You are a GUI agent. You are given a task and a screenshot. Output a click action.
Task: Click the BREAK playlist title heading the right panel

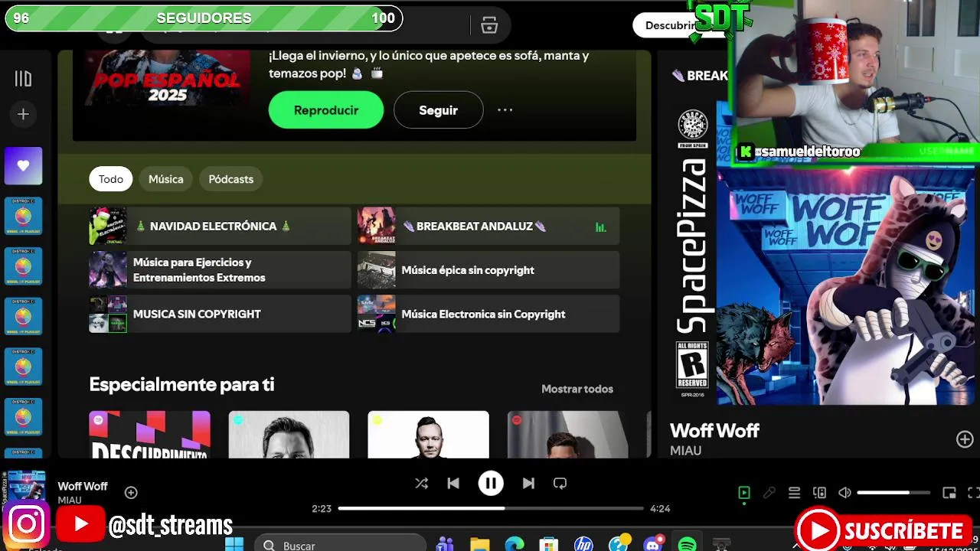tap(700, 75)
